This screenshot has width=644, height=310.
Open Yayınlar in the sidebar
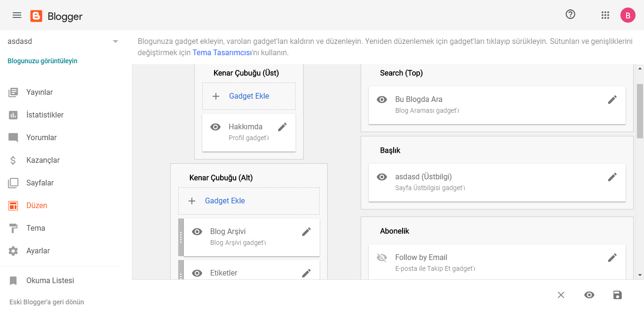tap(40, 92)
